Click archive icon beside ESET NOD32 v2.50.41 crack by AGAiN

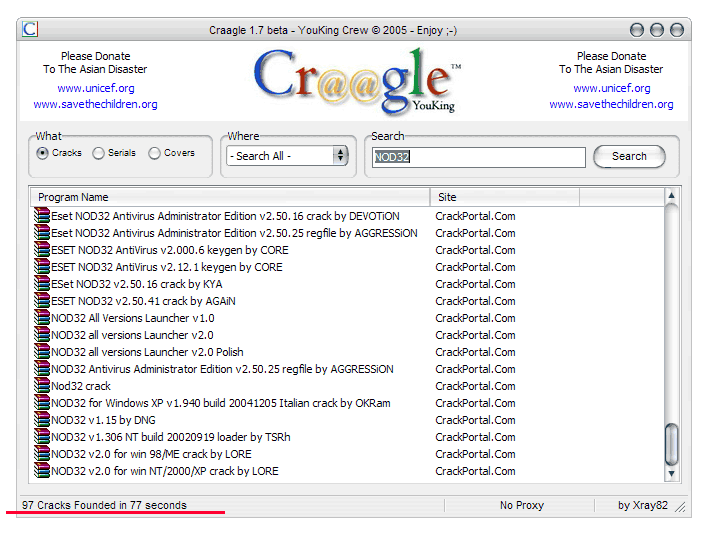pos(42,300)
